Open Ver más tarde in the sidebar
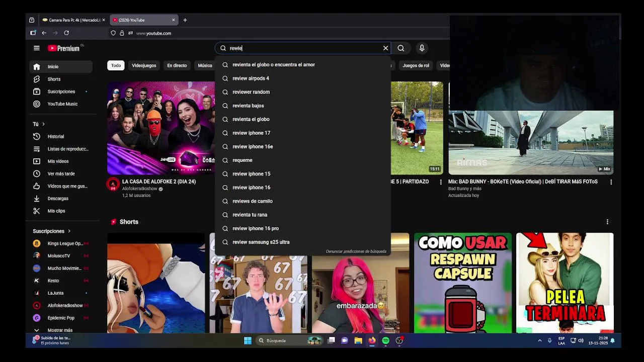 coord(62,173)
